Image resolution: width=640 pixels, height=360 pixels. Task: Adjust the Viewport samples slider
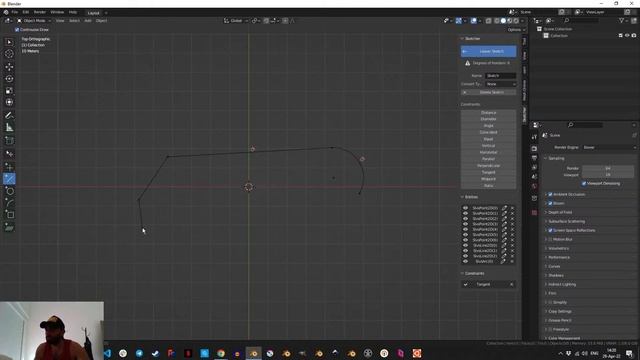608,175
